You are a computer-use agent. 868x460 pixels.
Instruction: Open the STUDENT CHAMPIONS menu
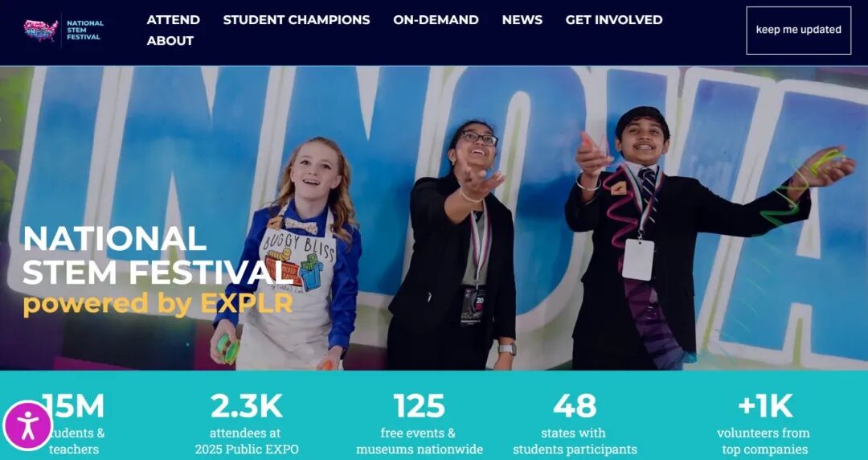296,20
